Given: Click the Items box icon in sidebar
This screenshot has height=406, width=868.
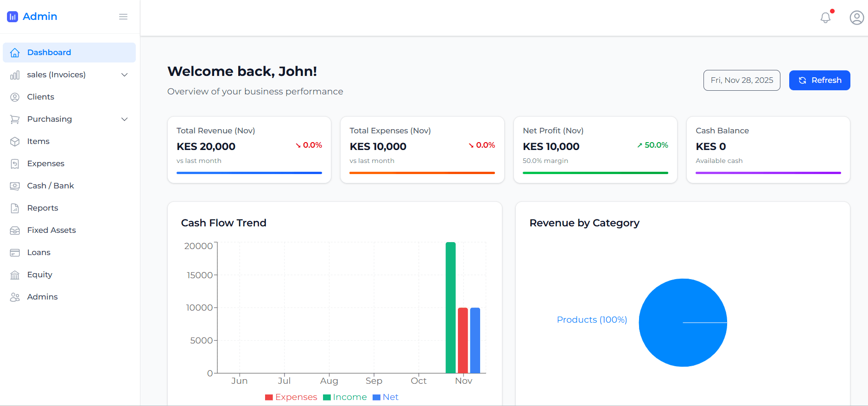Looking at the screenshot, I should point(15,141).
